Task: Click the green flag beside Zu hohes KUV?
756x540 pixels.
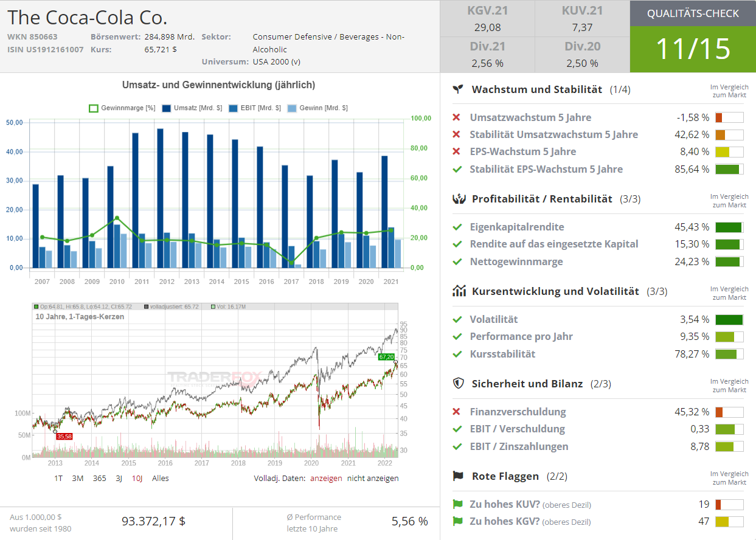Action: coord(458,504)
